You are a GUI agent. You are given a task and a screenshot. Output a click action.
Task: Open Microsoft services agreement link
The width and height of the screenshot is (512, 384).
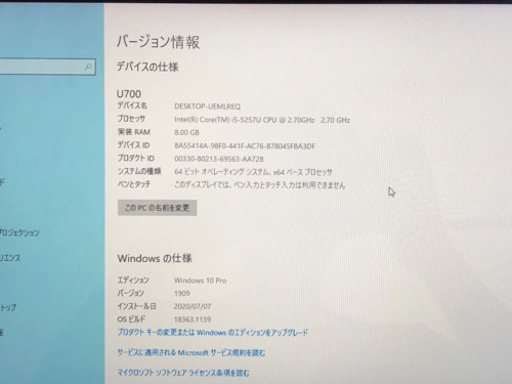pyautogui.click(x=191, y=352)
